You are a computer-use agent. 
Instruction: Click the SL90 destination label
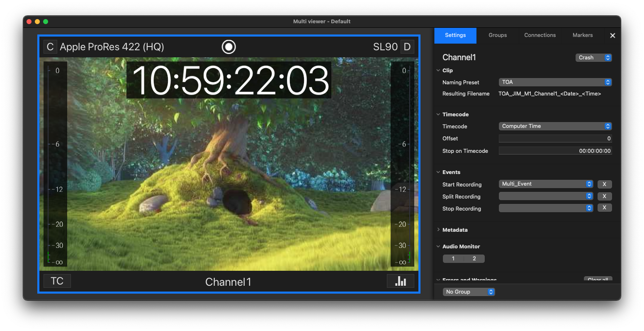385,47
